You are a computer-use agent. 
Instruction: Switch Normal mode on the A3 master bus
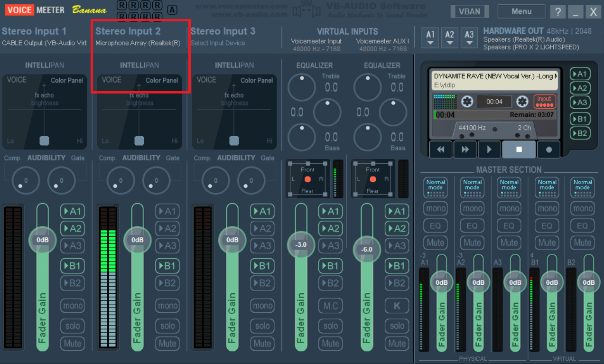pos(509,187)
